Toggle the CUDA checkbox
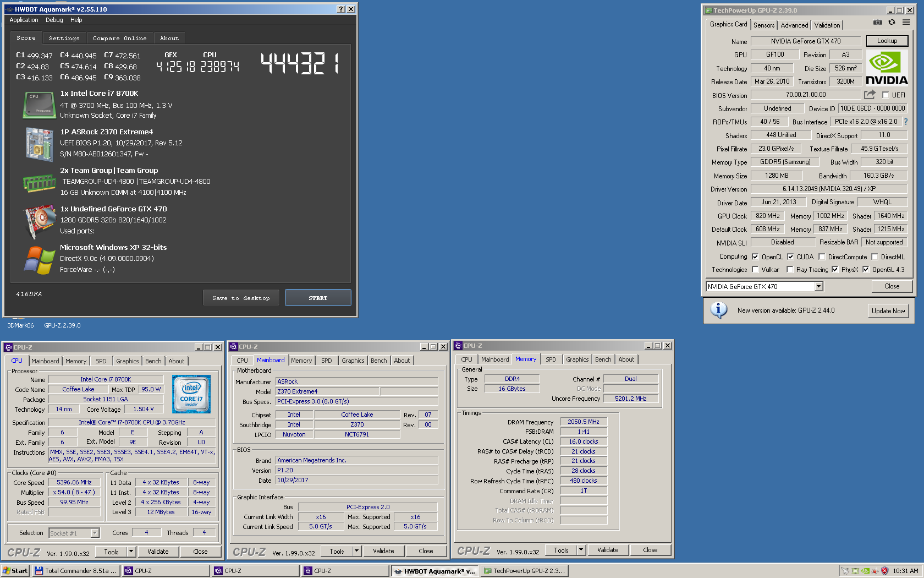Image resolution: width=924 pixels, height=578 pixels. pyautogui.click(x=790, y=257)
